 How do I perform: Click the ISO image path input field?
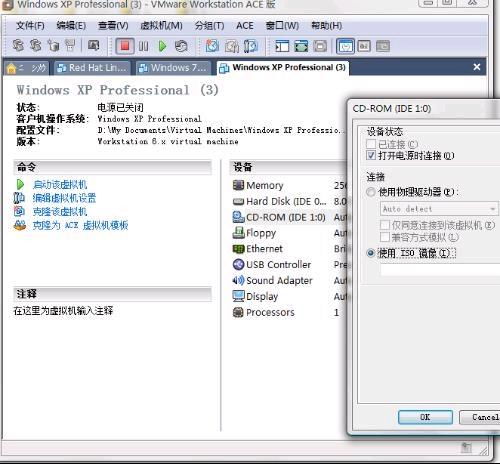[440, 269]
